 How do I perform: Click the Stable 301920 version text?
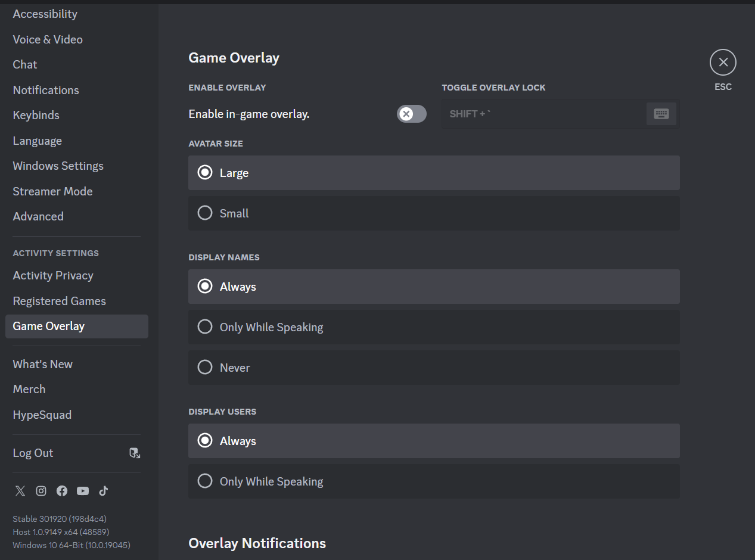point(60,519)
